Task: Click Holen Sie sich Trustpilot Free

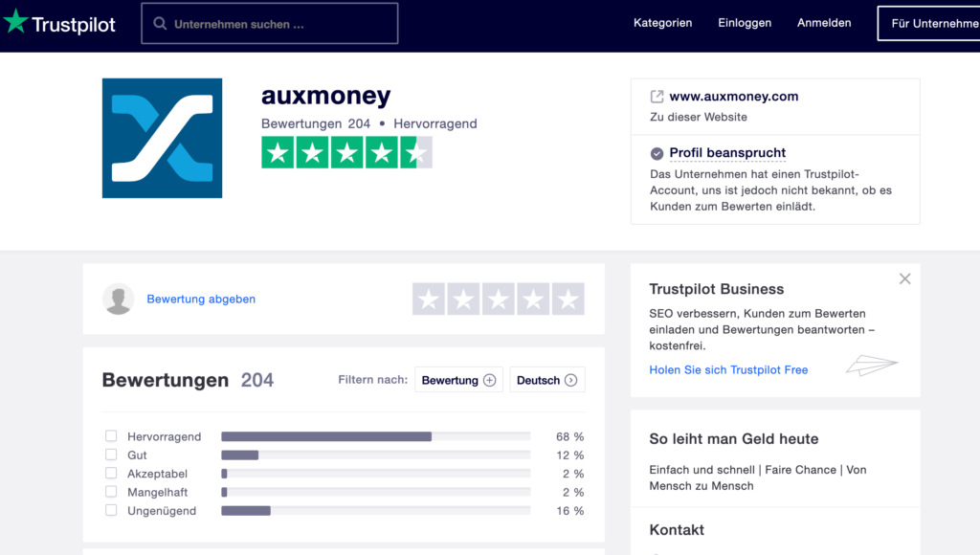Action: [x=728, y=370]
